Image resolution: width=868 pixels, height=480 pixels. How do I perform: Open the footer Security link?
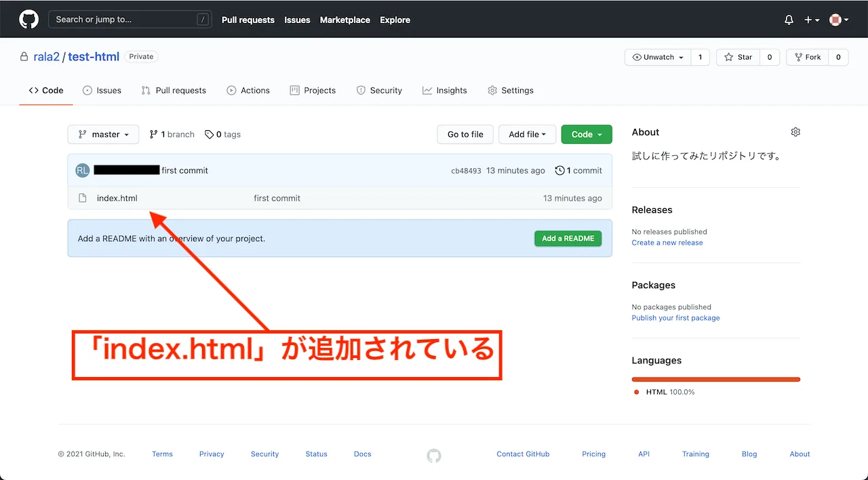coord(264,454)
